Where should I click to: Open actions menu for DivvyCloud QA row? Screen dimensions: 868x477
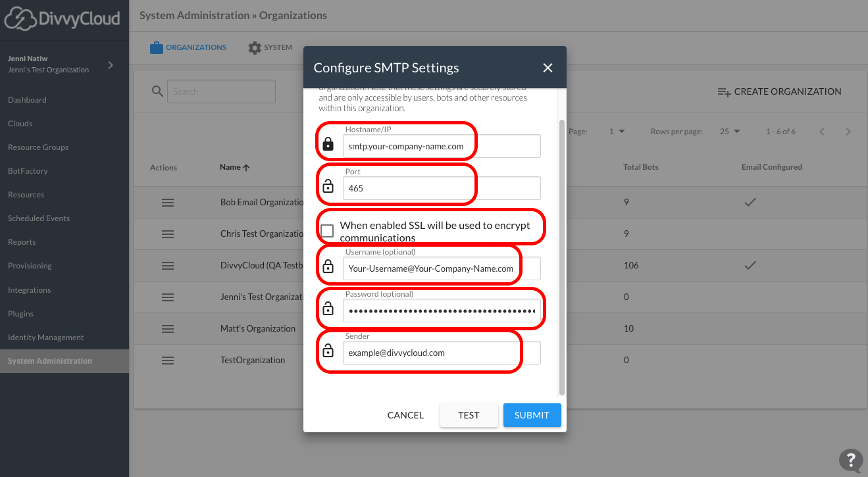(x=168, y=266)
